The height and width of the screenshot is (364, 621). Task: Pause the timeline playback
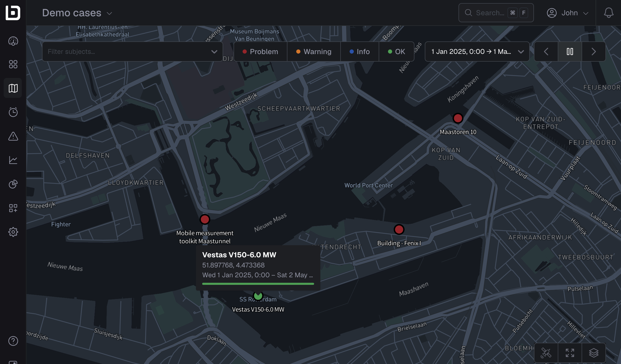click(x=570, y=52)
